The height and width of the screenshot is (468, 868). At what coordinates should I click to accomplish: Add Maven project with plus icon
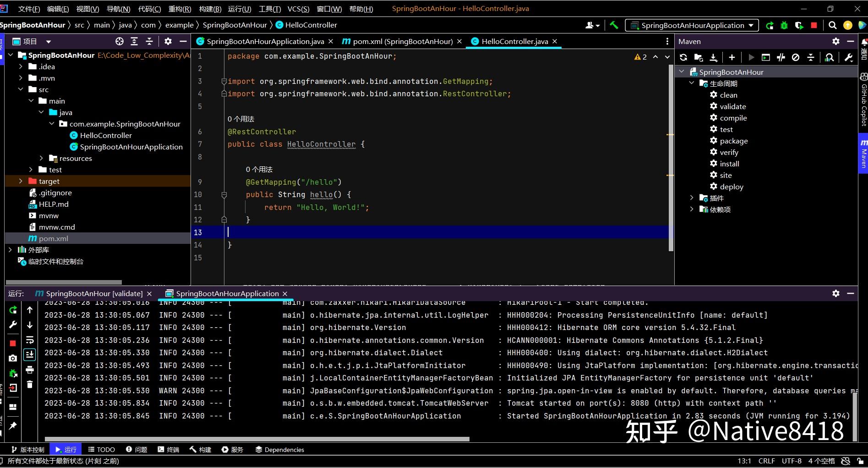tap(732, 57)
